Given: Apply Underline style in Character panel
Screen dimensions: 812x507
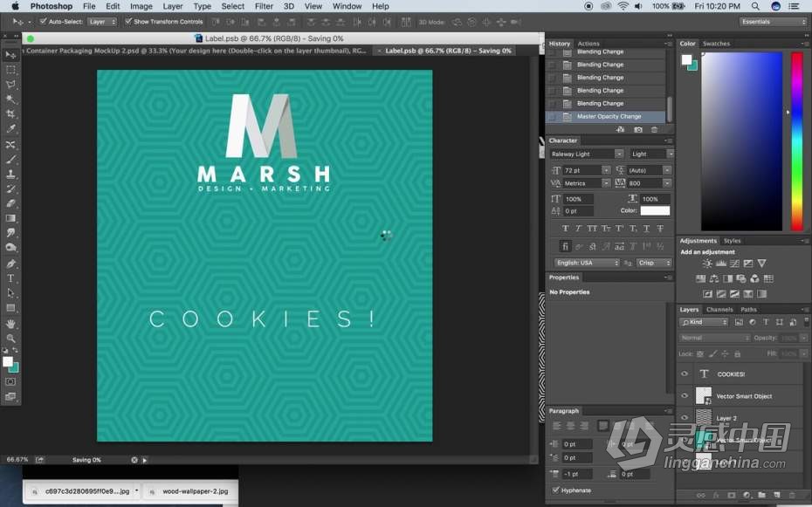Looking at the screenshot, I should click(646, 228).
